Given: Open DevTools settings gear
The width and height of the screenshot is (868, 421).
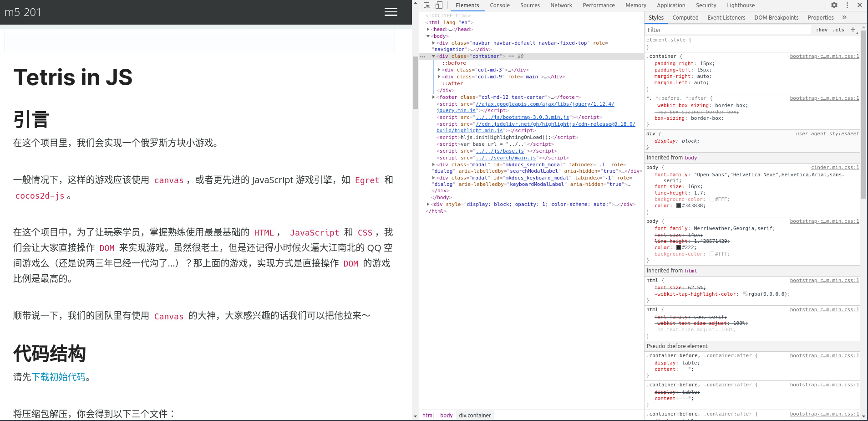Looking at the screenshot, I should [x=834, y=5].
